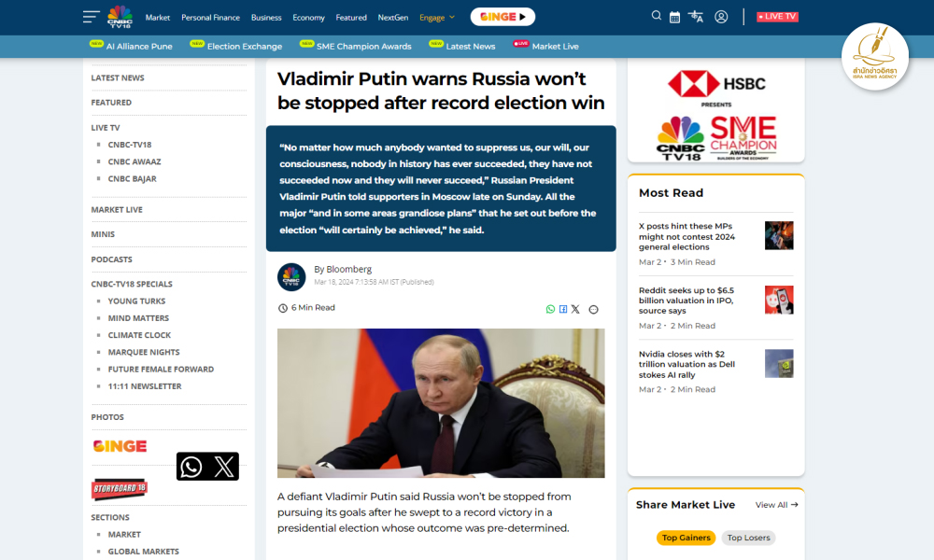Play the BINGE button in header
This screenshot has width=934, height=560.
tap(502, 17)
